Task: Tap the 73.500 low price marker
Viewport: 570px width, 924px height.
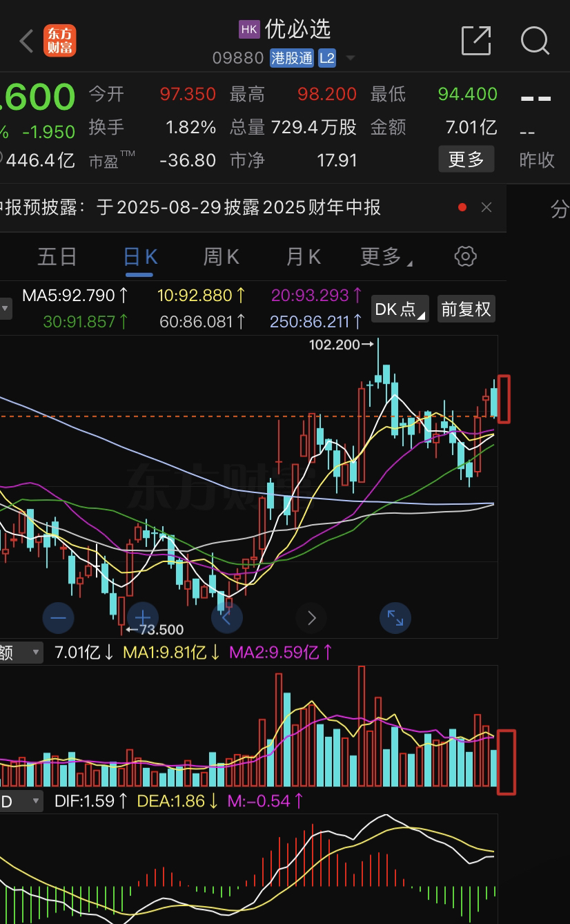Action: point(155,629)
